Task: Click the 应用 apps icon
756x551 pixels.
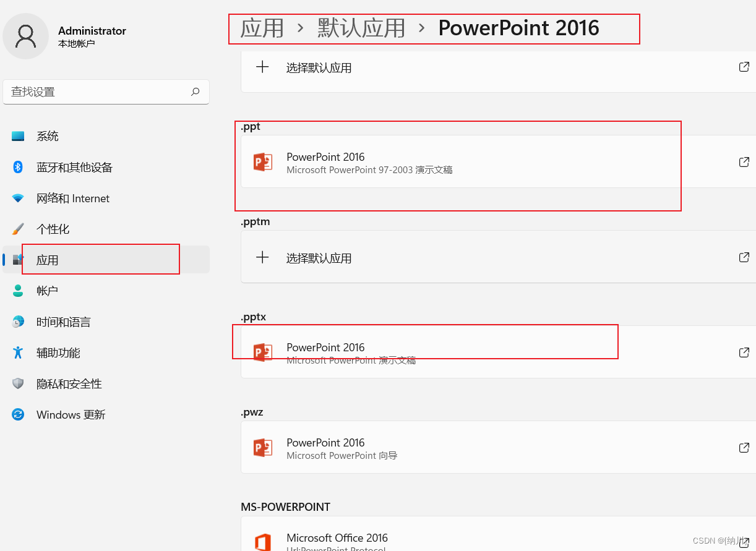Action: [x=18, y=260]
